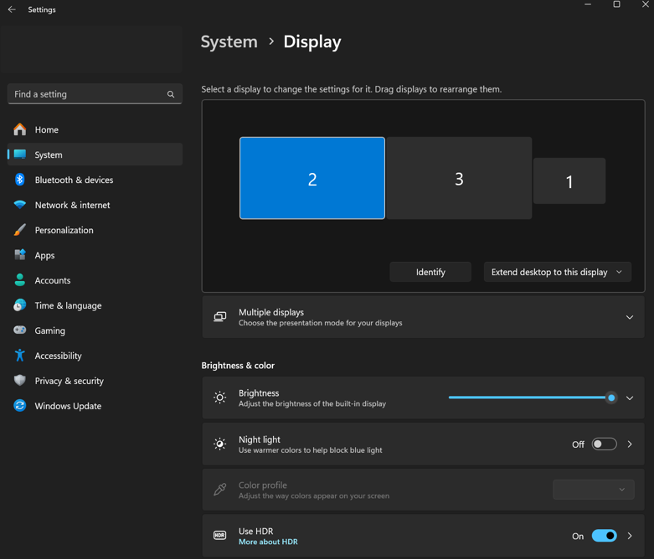Click the Bluetooth & devices icon
The image size is (654, 560).
pyautogui.click(x=19, y=180)
